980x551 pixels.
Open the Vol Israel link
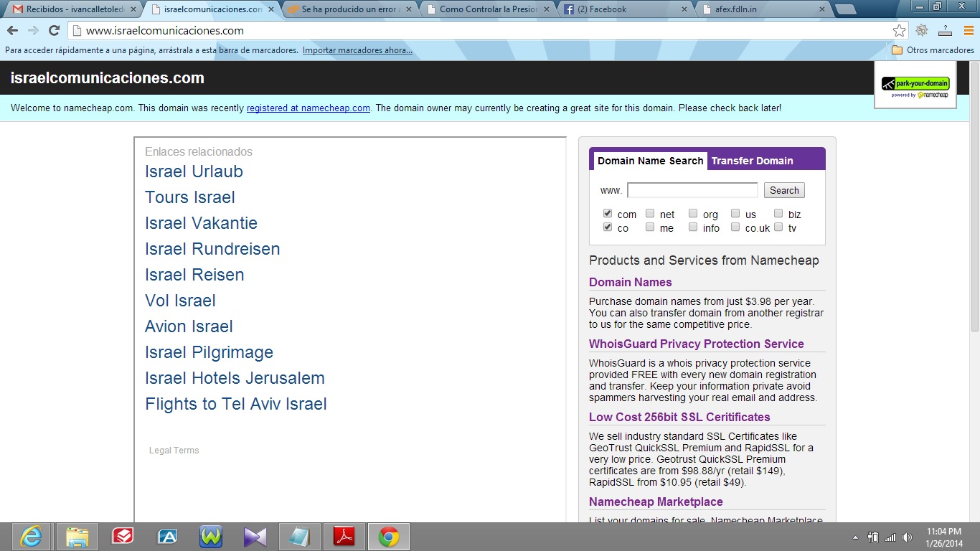[180, 301]
